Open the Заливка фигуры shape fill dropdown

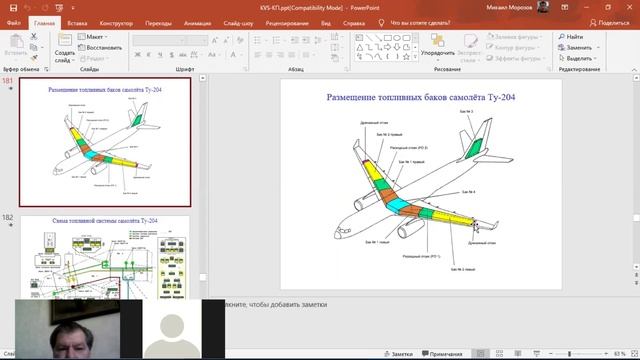(515, 37)
